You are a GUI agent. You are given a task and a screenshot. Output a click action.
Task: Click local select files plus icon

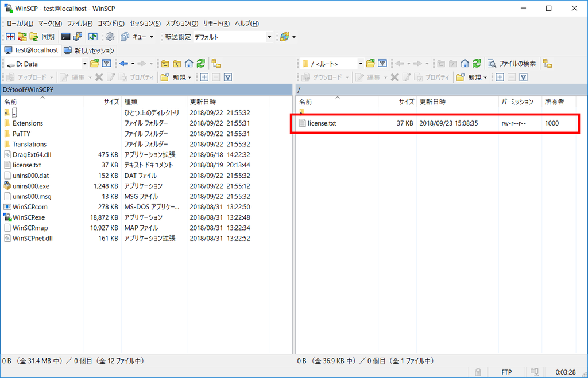coord(204,77)
